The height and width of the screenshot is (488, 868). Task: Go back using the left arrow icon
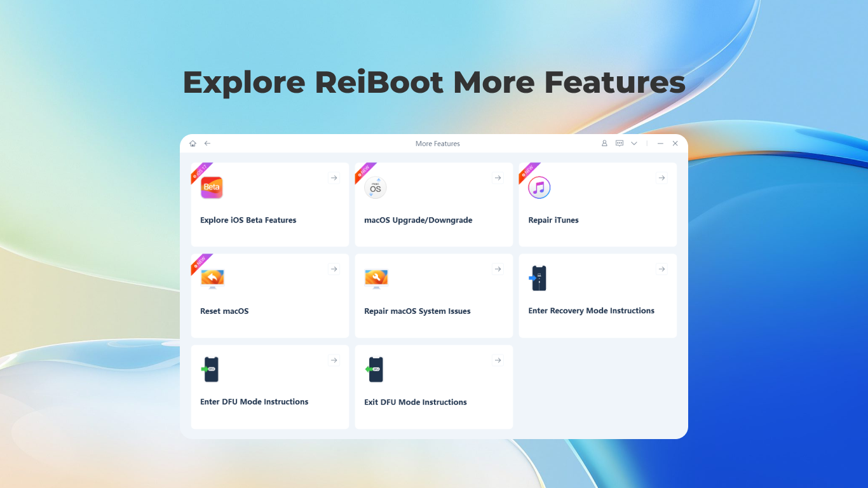(207, 144)
